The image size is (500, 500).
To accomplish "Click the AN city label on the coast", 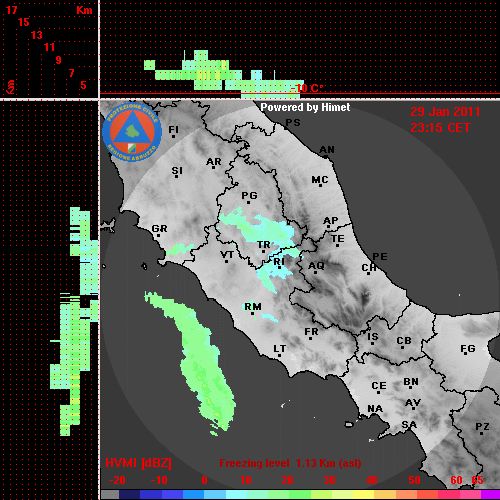I will [x=327, y=150].
